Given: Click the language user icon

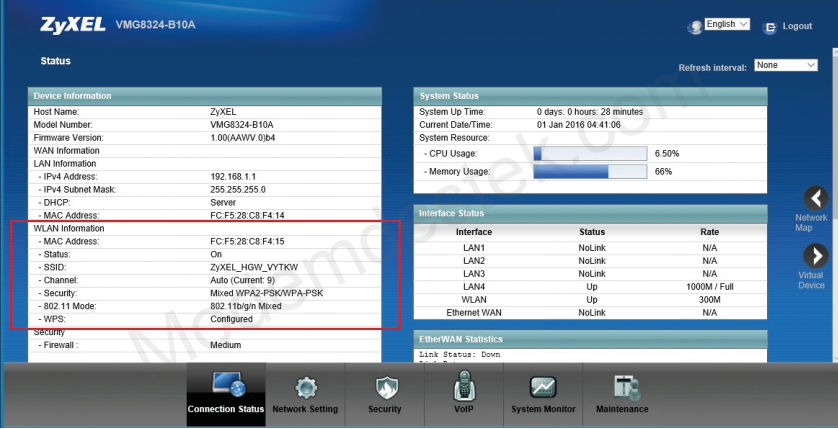Looking at the screenshot, I should pos(695,27).
